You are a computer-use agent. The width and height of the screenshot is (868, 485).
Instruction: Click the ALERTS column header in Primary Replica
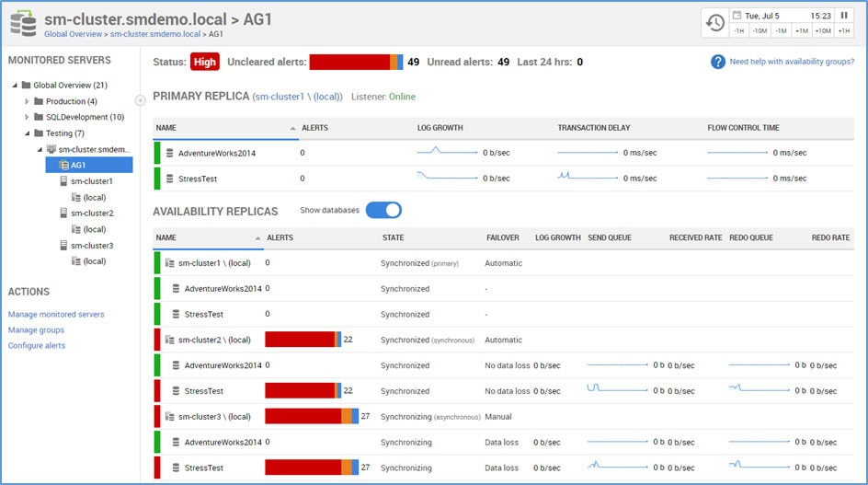coord(315,128)
